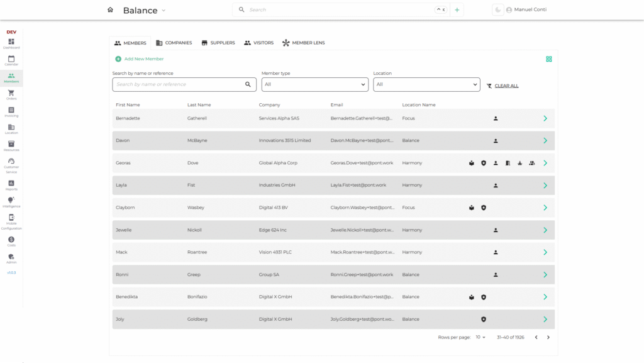The width and height of the screenshot is (644, 363).
Task: Expand the Member type dropdown
Action: coord(315,84)
